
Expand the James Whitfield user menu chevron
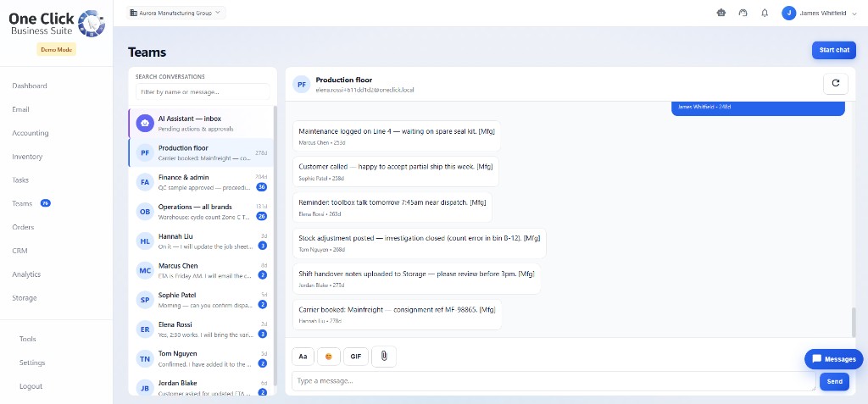pos(854,14)
